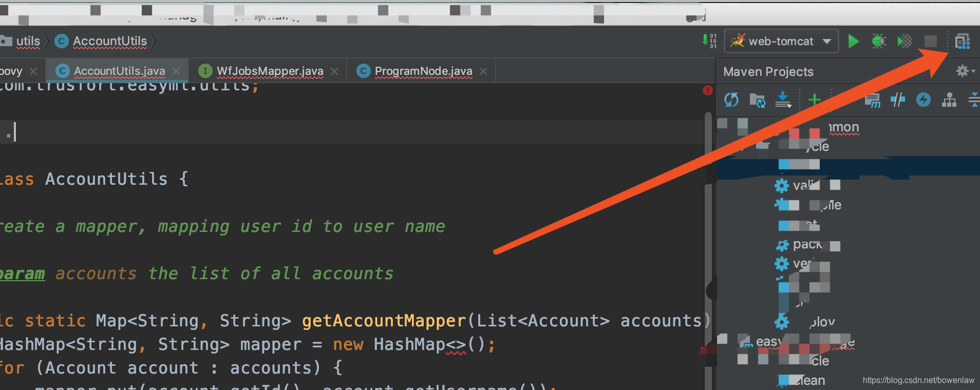Select the verify lifecycle phase

[x=801, y=264]
